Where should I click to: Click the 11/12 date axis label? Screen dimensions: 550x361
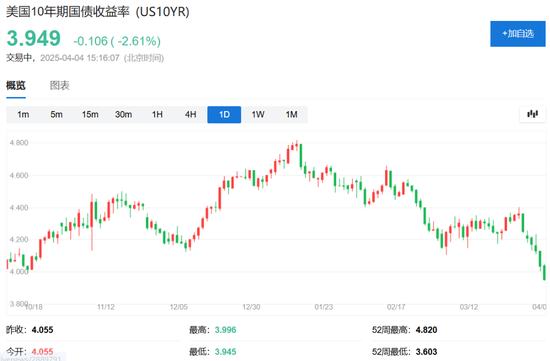(x=106, y=307)
